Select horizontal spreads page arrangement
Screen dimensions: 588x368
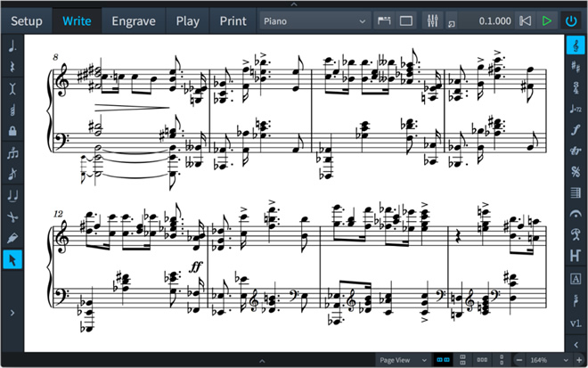444,360
